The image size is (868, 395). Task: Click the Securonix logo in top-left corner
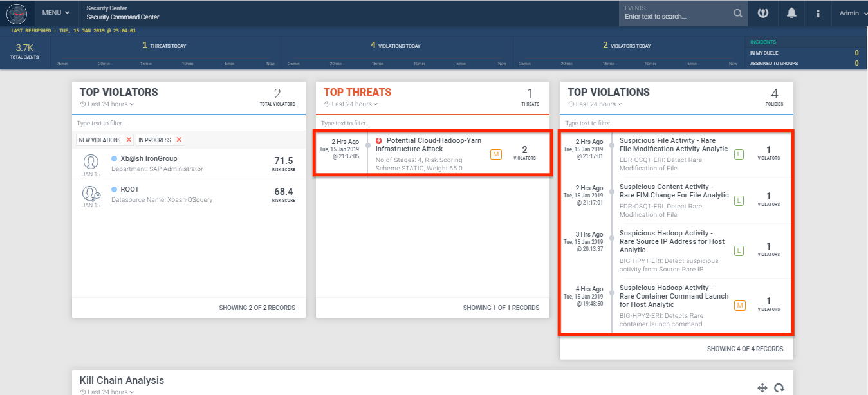(x=17, y=13)
